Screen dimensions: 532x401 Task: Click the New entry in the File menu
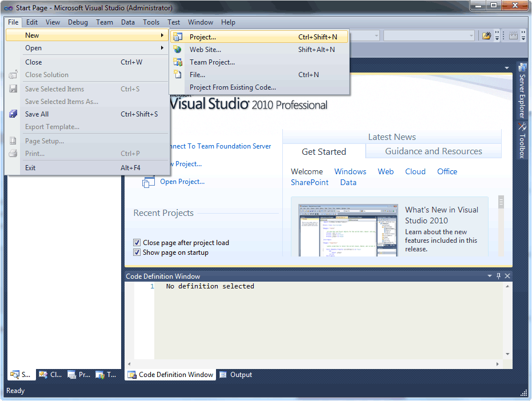(x=87, y=35)
